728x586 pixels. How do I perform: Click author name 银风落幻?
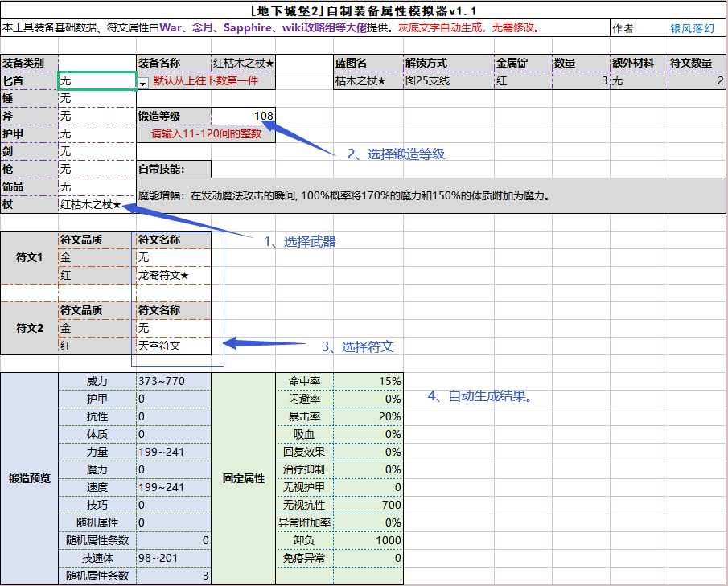(x=692, y=28)
